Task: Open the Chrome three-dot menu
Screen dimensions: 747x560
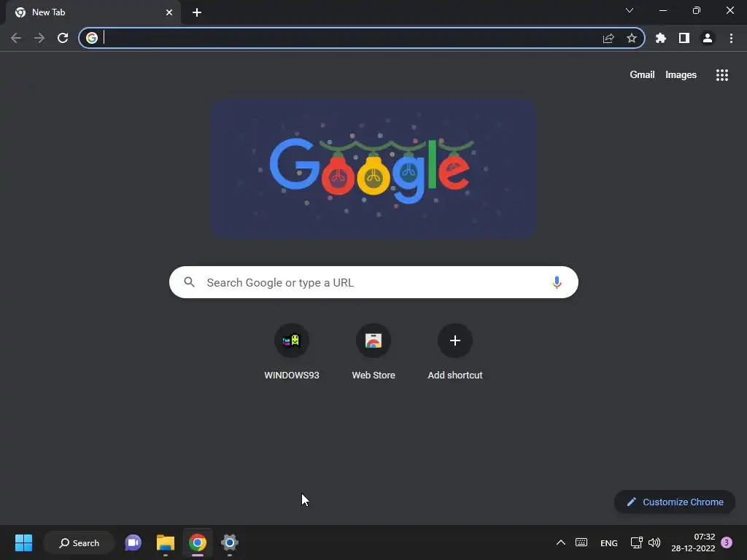Action: tap(731, 38)
